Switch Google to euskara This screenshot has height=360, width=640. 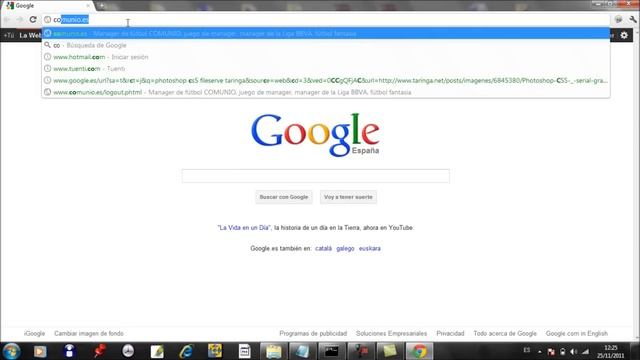pos(369,248)
